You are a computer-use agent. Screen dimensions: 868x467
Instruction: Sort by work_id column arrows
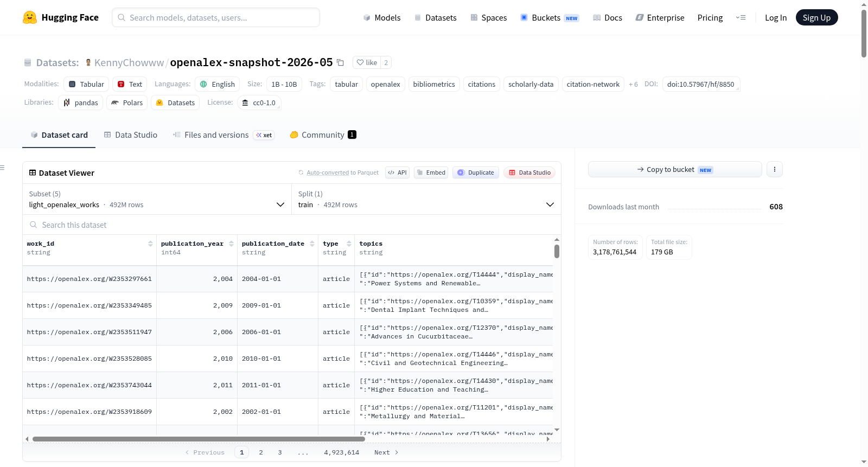coord(150,244)
